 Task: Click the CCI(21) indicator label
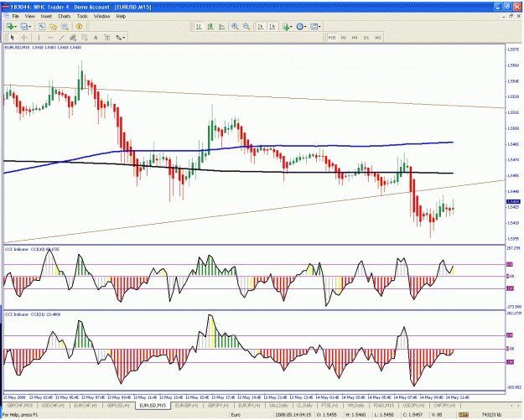[33, 314]
